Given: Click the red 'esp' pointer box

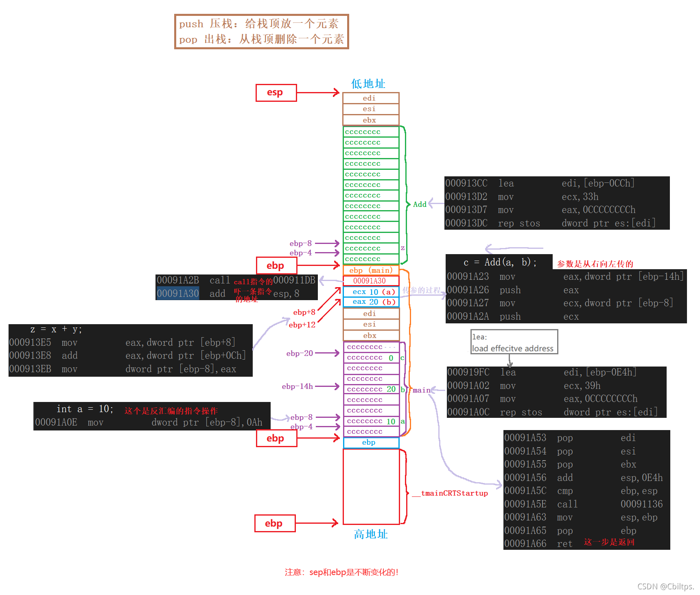Looking at the screenshot, I should (276, 93).
